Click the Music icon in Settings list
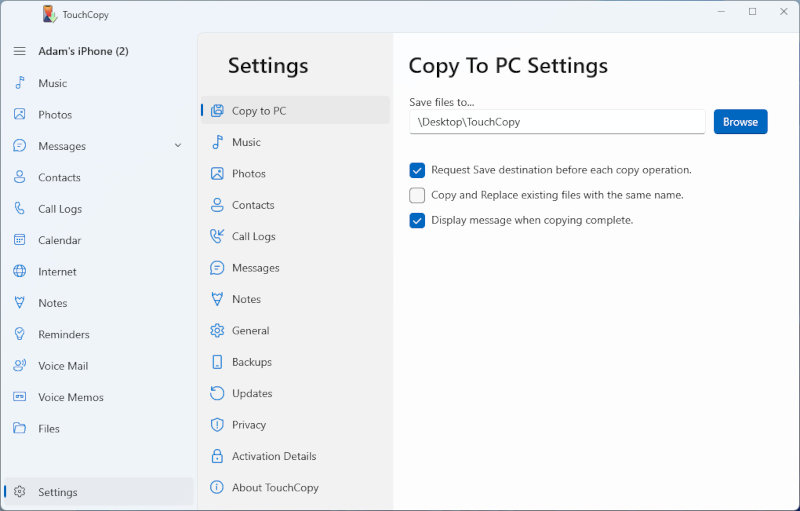This screenshot has width=800, height=511. pos(217,142)
